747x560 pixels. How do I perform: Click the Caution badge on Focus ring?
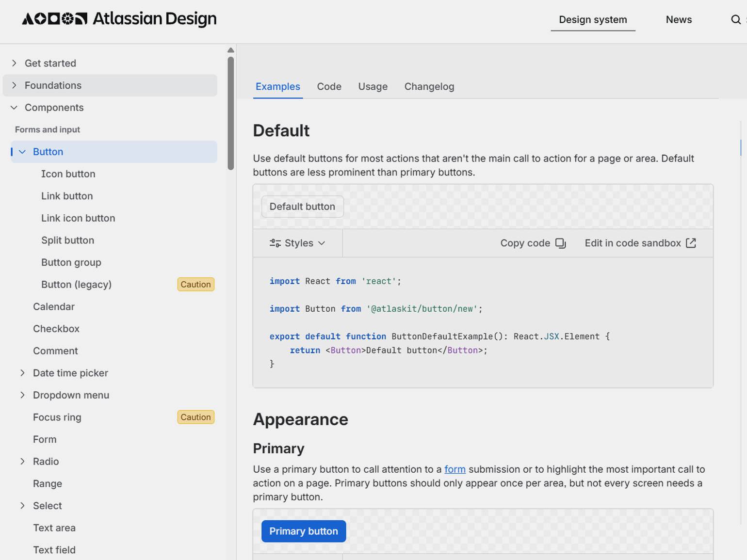(196, 417)
